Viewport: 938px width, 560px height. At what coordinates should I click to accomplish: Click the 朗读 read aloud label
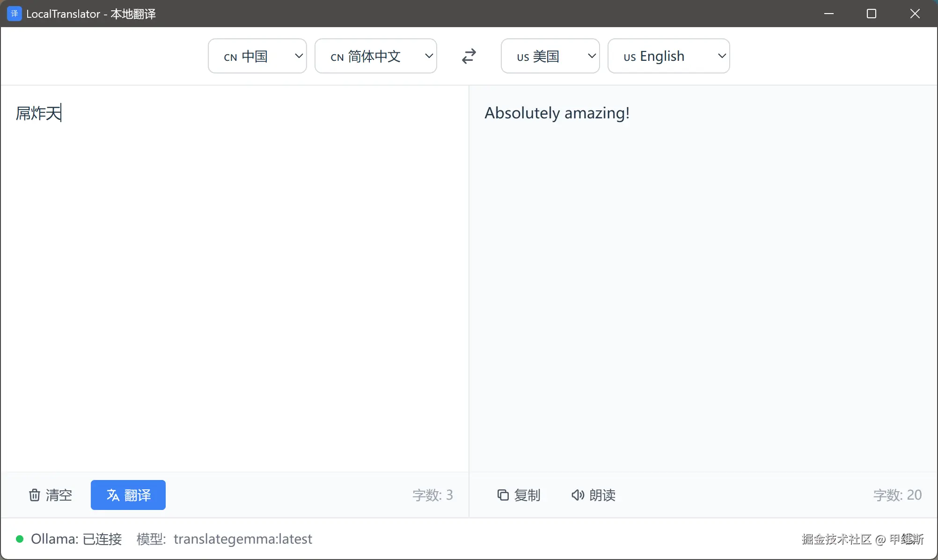click(602, 495)
